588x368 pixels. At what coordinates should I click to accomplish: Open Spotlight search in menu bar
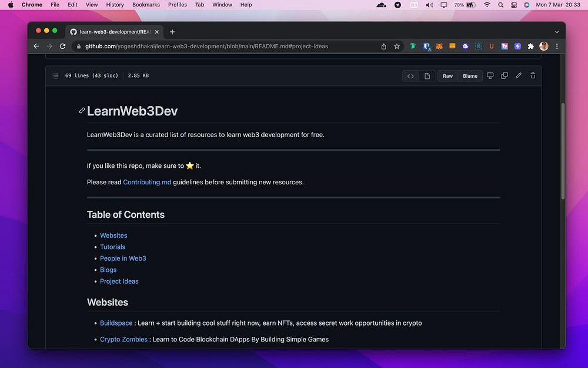pyautogui.click(x=500, y=5)
